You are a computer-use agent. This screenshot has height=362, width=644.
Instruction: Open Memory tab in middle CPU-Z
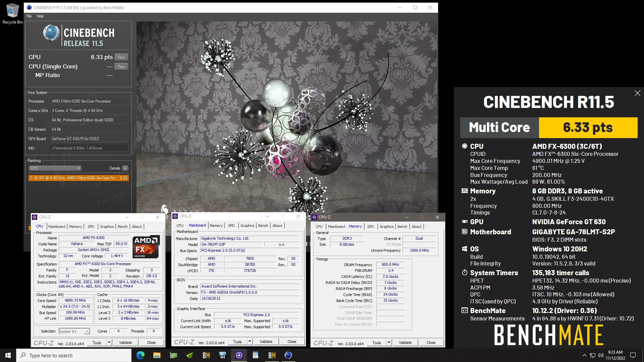pyautogui.click(x=216, y=226)
